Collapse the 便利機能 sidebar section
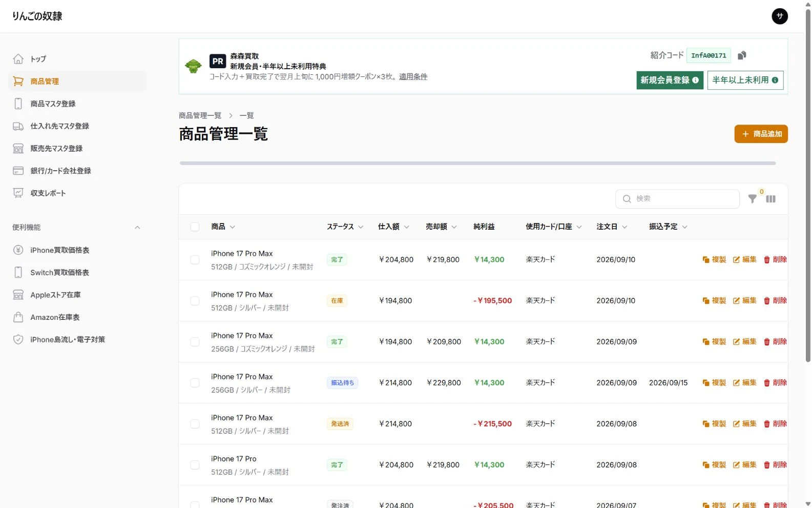812x508 pixels. pos(137,228)
